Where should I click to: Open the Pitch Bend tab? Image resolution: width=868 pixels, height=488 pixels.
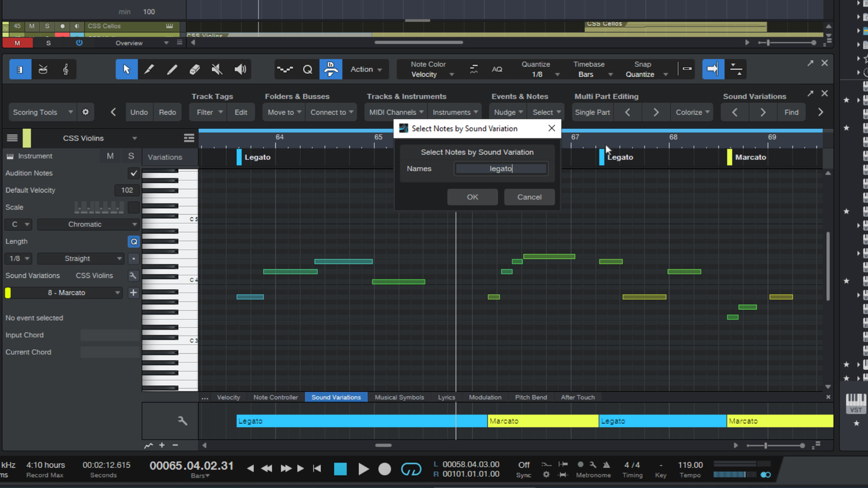point(531,397)
